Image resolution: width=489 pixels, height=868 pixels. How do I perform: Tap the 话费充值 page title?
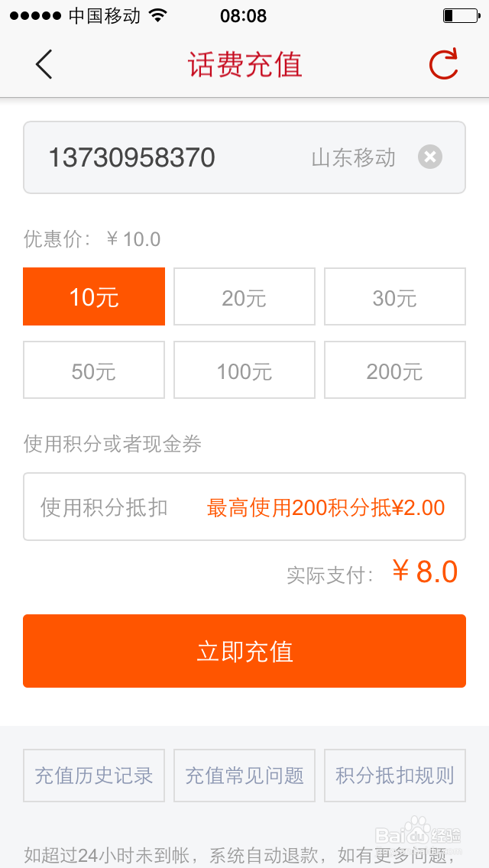pyautogui.click(x=245, y=64)
